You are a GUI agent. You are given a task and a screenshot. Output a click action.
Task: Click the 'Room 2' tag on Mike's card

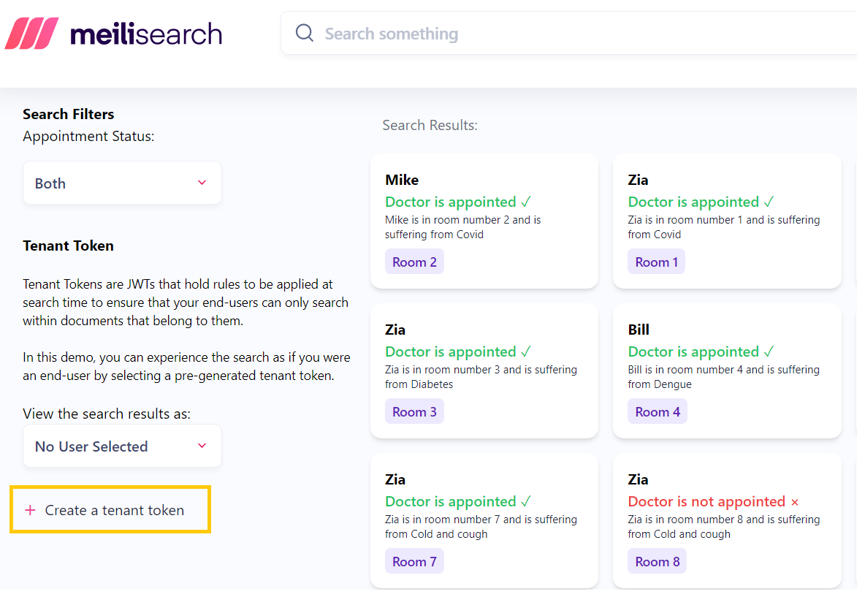point(414,262)
